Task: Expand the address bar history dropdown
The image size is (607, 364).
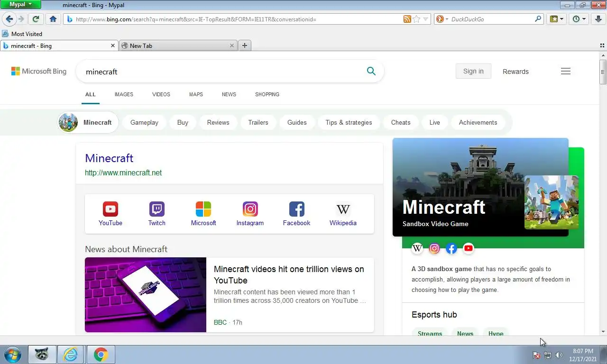Action: pyautogui.click(x=425, y=19)
